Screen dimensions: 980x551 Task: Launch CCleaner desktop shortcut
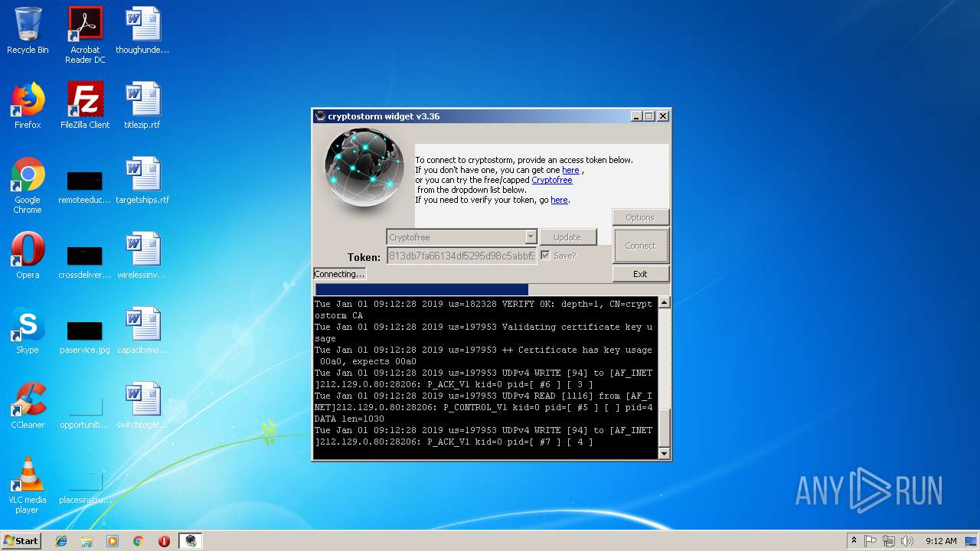[x=28, y=406]
